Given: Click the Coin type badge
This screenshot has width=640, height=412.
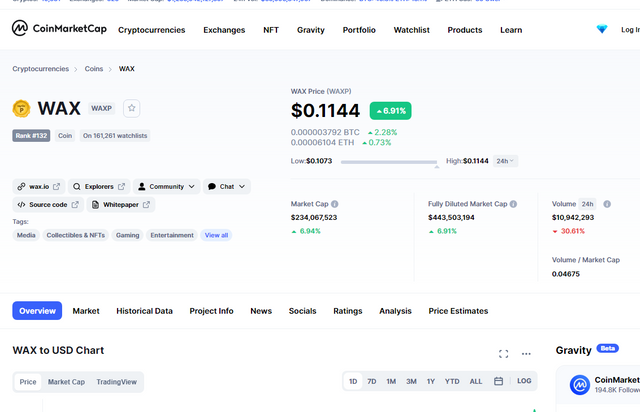Looking at the screenshot, I should coord(64,136).
